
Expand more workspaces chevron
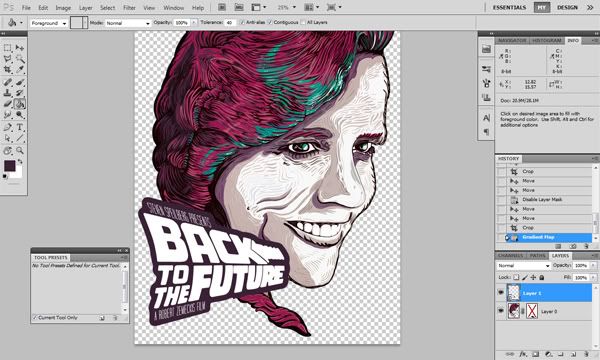tap(590, 7)
